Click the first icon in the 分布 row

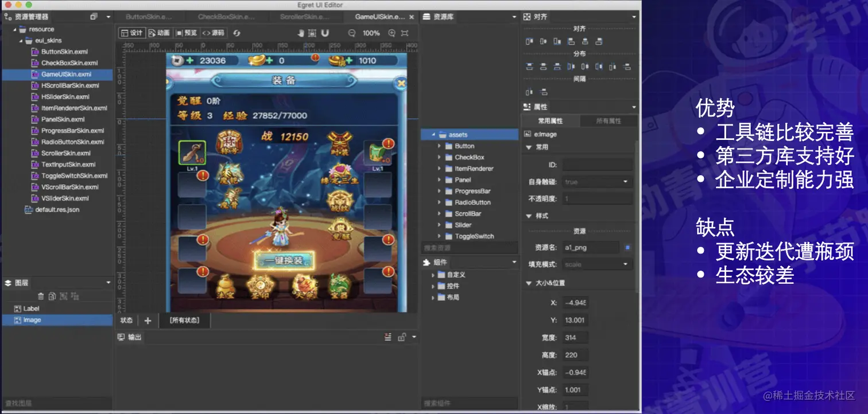(x=529, y=67)
